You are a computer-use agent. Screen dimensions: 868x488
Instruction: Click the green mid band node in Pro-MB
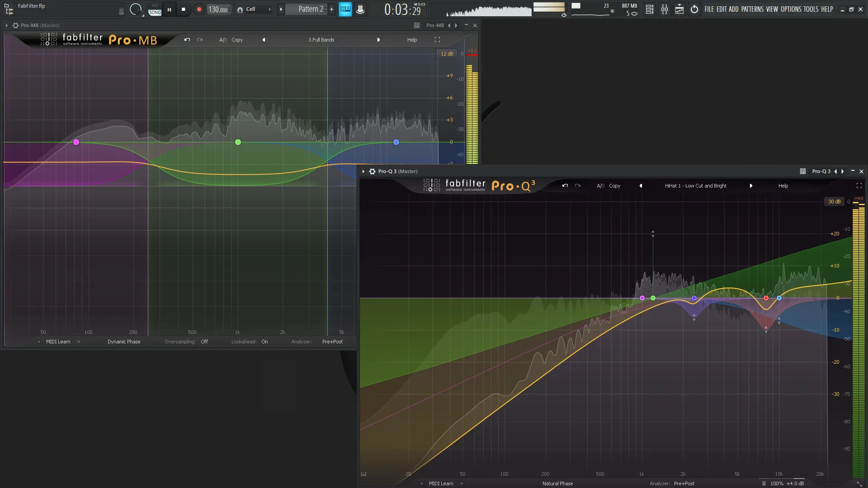click(x=238, y=142)
